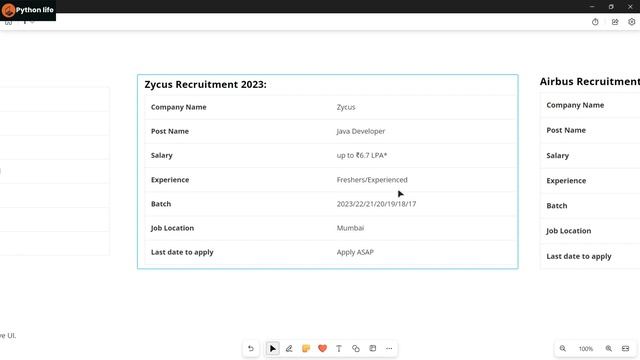The height and width of the screenshot is (360, 640).
Task: Click 'Batch' label in Airbus table
Action: tap(557, 206)
